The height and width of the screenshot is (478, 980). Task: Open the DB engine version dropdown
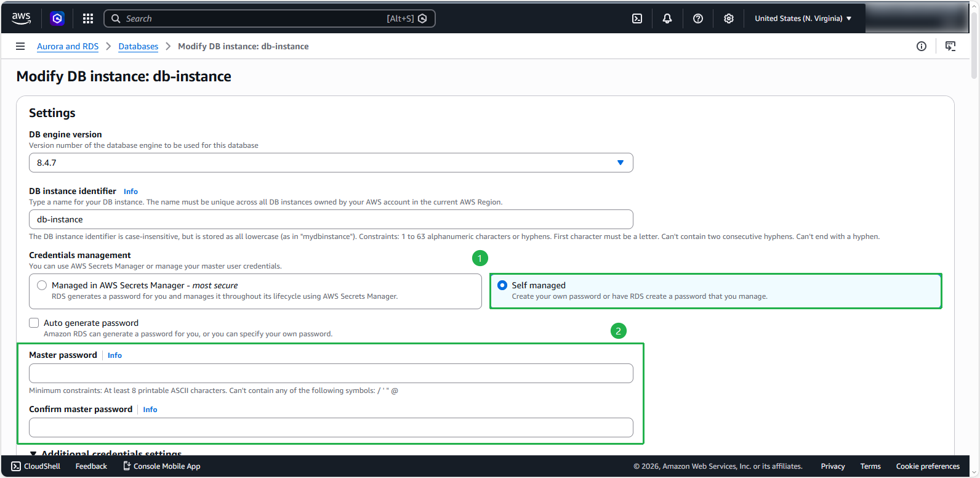pos(331,163)
